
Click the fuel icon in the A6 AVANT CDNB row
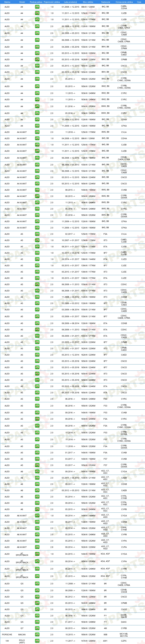click(x=37, y=522)
